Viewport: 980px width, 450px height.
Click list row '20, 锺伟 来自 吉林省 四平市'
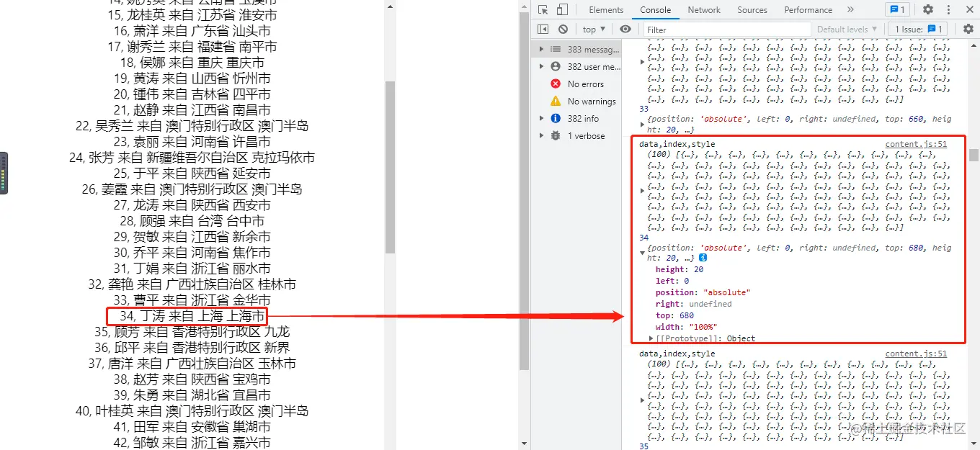coord(192,94)
